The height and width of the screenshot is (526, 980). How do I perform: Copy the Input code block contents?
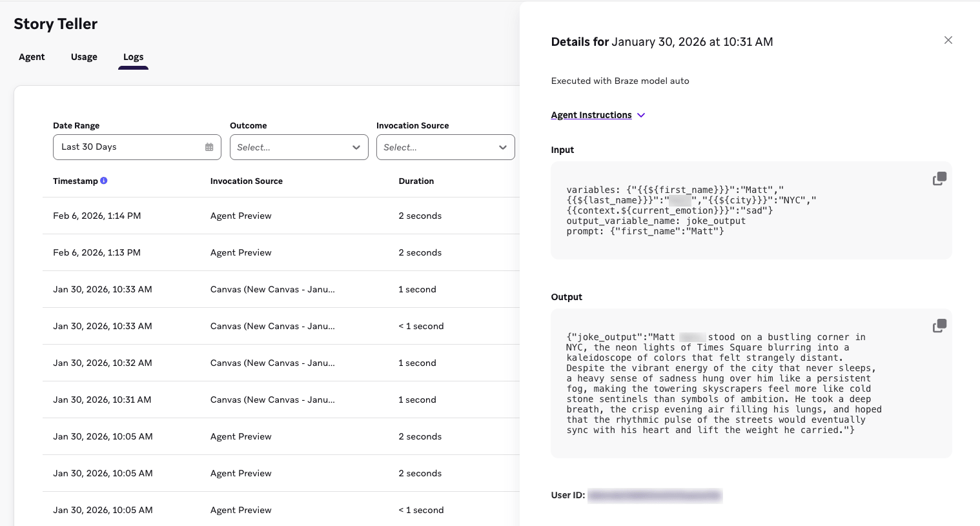tap(939, 179)
